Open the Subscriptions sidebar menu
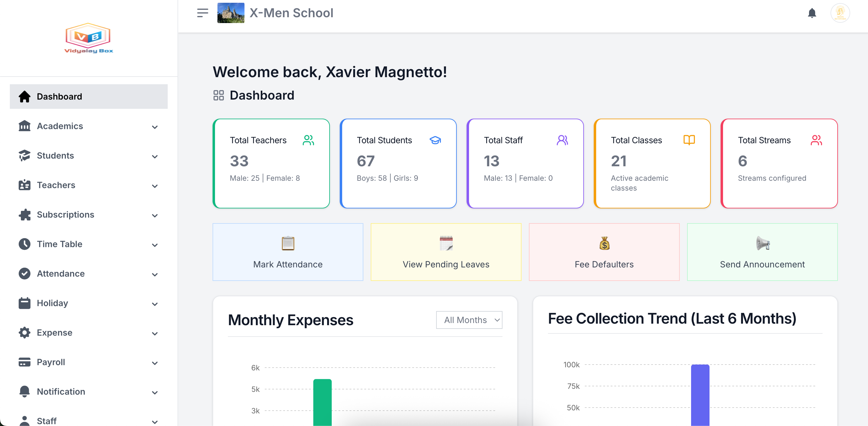This screenshot has height=426, width=868. tap(89, 215)
